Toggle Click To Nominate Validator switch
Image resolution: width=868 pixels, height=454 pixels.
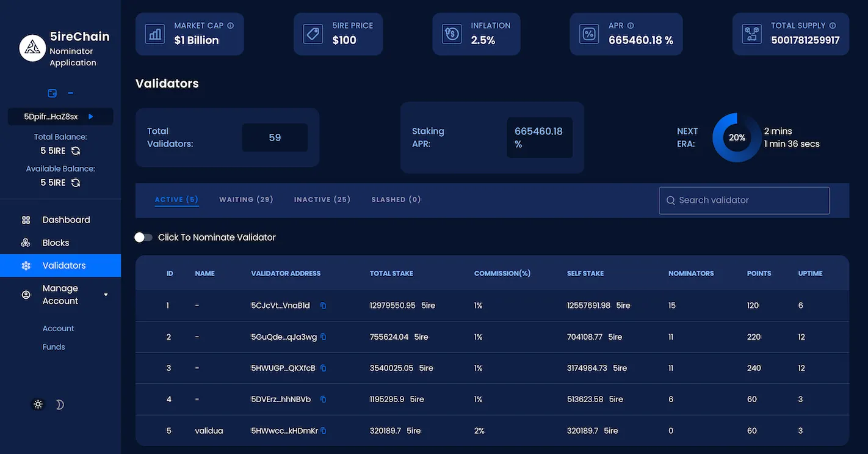click(143, 237)
